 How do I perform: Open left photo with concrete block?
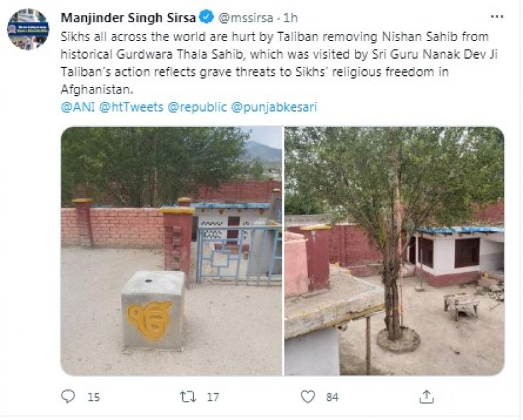coord(171,250)
